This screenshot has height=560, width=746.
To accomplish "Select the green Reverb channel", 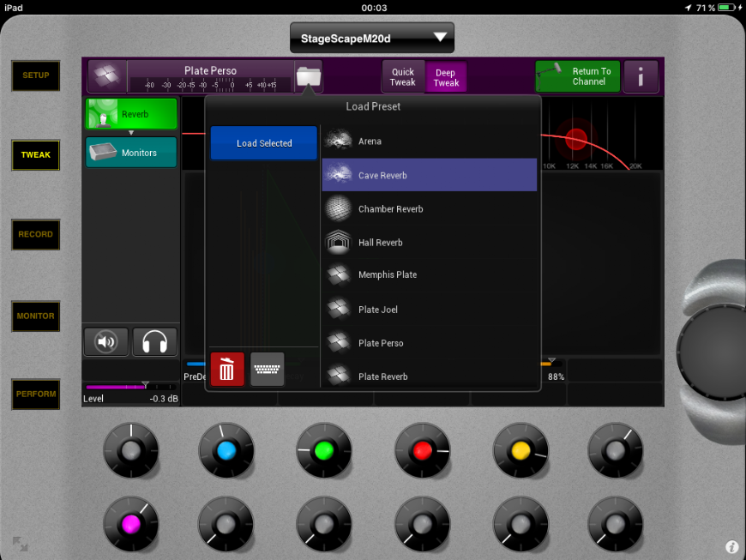I will (131, 114).
